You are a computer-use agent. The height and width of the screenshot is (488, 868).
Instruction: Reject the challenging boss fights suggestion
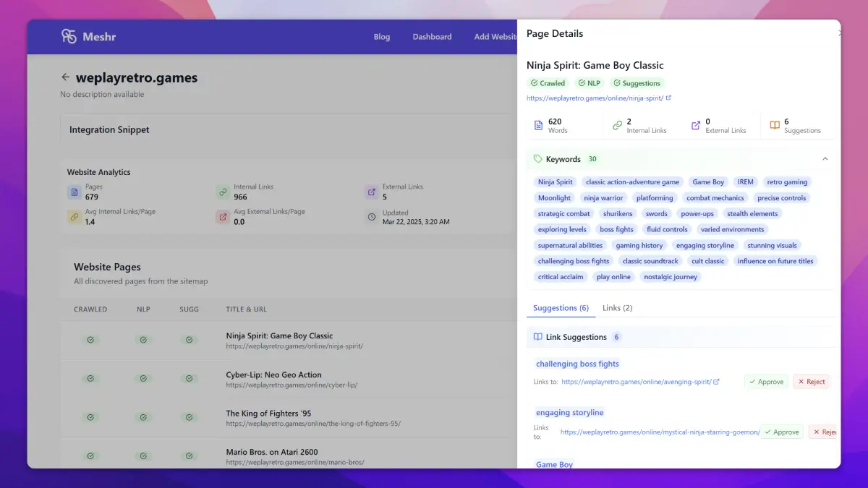pos(811,382)
